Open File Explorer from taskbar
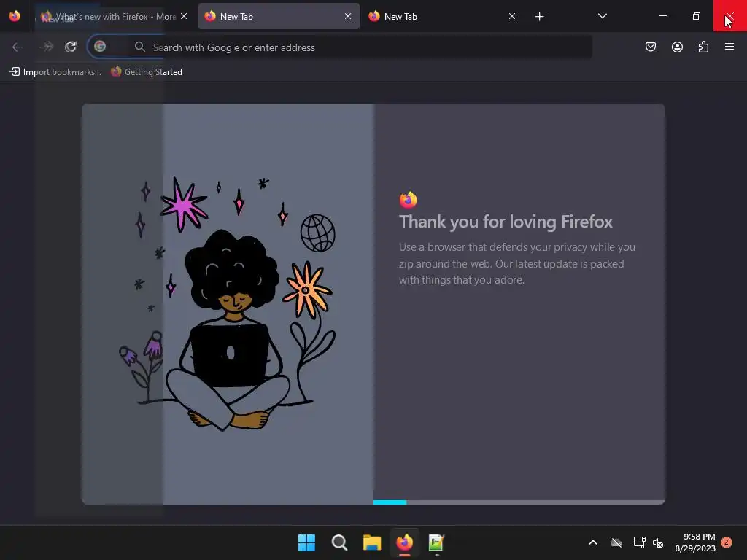Image resolution: width=747 pixels, height=560 pixels. click(x=372, y=542)
